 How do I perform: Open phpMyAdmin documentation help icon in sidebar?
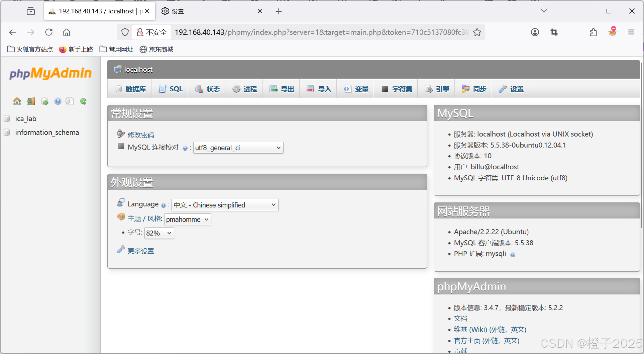pos(58,101)
